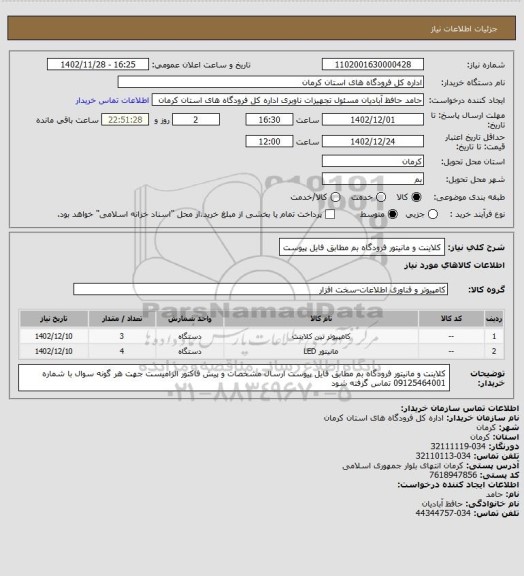Screen dimensions: 524x576
Task: Click the تعداد / مقدار column header
Action: click(x=122, y=319)
